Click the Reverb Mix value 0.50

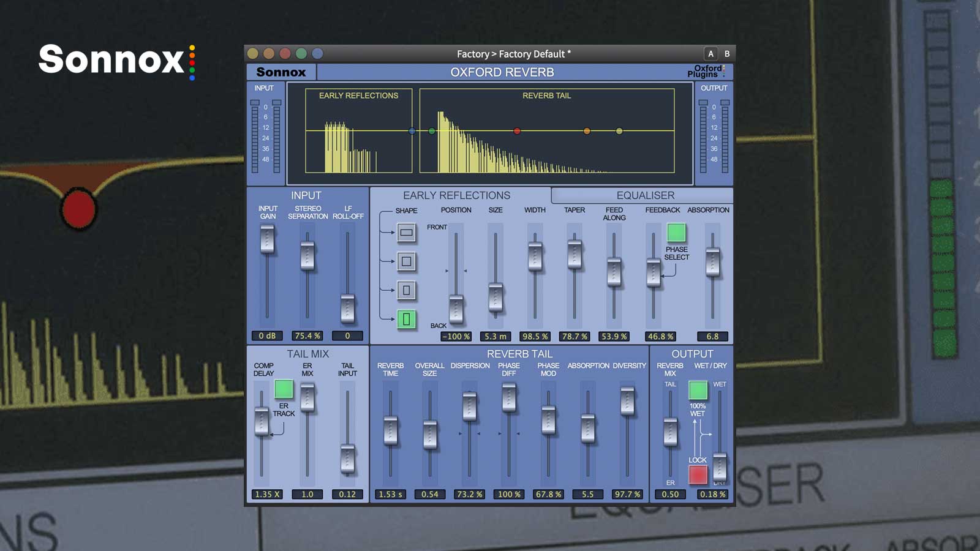point(670,494)
